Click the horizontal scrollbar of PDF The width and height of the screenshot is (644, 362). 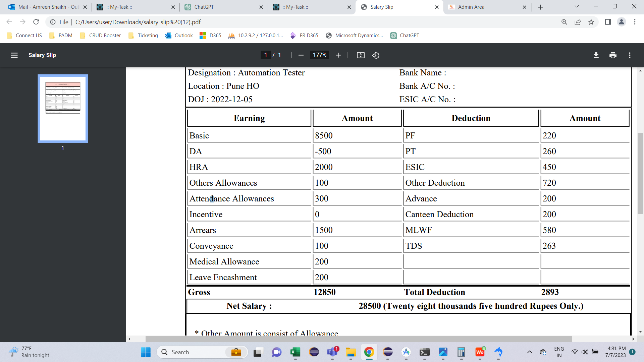(359, 339)
